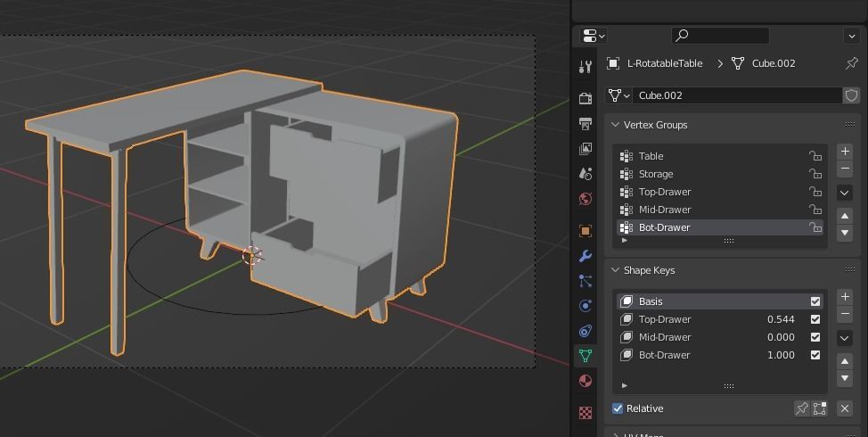Open the Material properties tab

[x=585, y=381]
